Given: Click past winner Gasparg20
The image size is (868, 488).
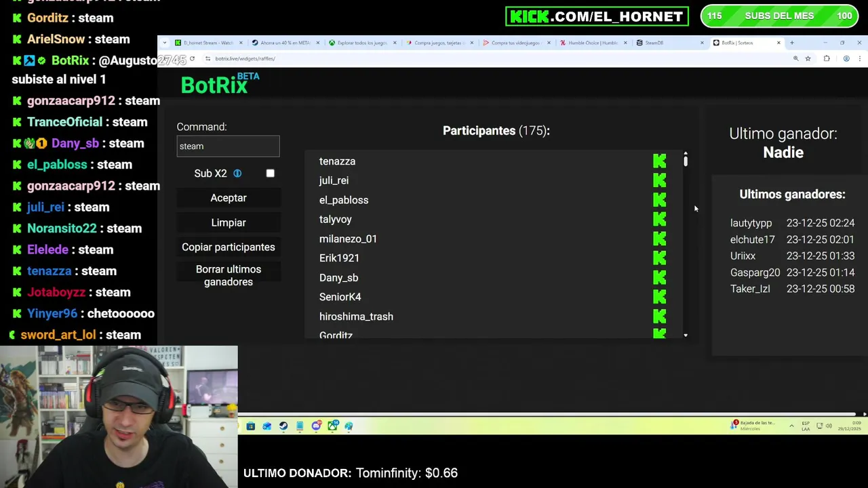Looking at the screenshot, I should [x=755, y=272].
